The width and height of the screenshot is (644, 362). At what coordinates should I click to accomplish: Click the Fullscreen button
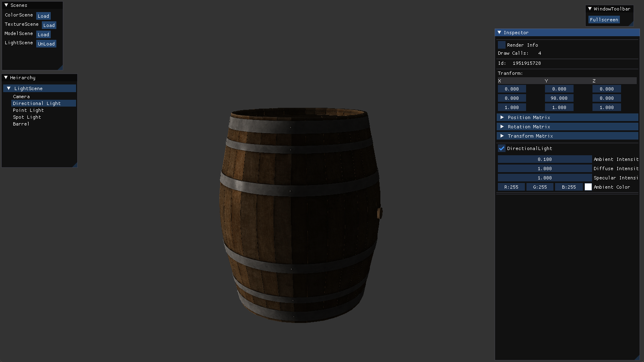604,20
